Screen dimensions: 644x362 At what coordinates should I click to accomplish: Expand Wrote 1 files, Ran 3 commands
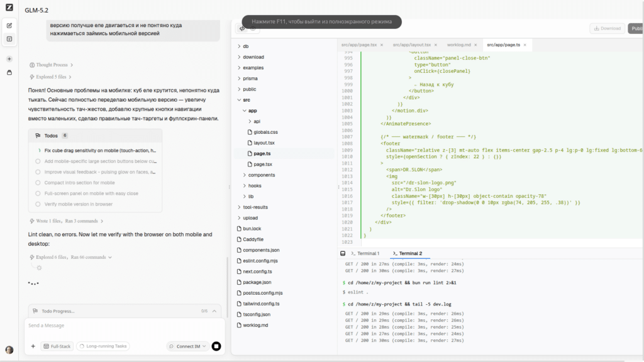67,221
